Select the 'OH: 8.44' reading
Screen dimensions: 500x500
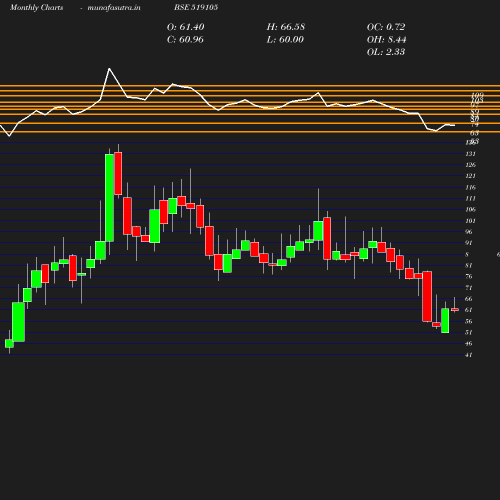tap(386, 40)
